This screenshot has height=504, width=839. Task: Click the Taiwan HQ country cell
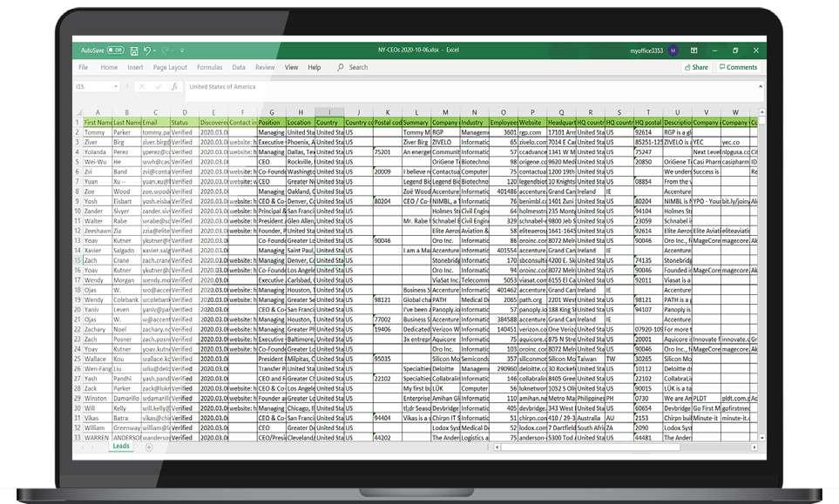(x=590, y=360)
